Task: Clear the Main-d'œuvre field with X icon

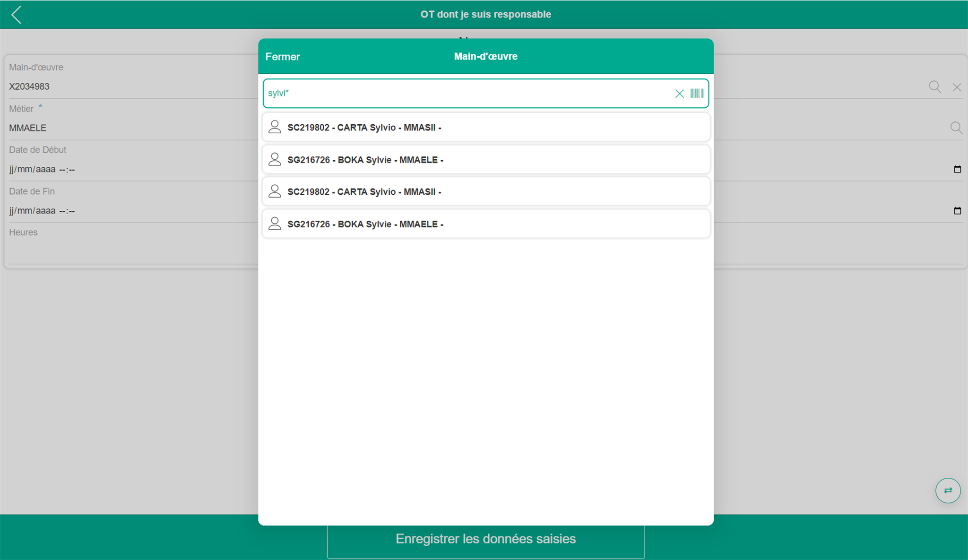Action: (957, 87)
